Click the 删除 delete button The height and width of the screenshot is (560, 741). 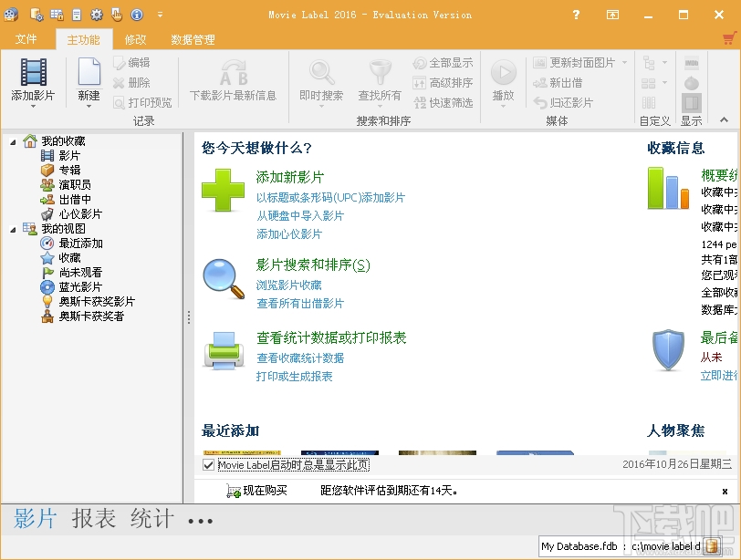click(131, 83)
